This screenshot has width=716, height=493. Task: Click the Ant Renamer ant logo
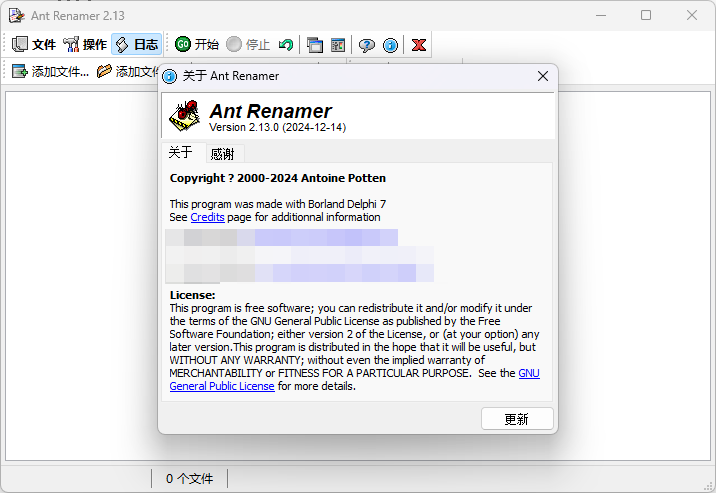click(184, 115)
